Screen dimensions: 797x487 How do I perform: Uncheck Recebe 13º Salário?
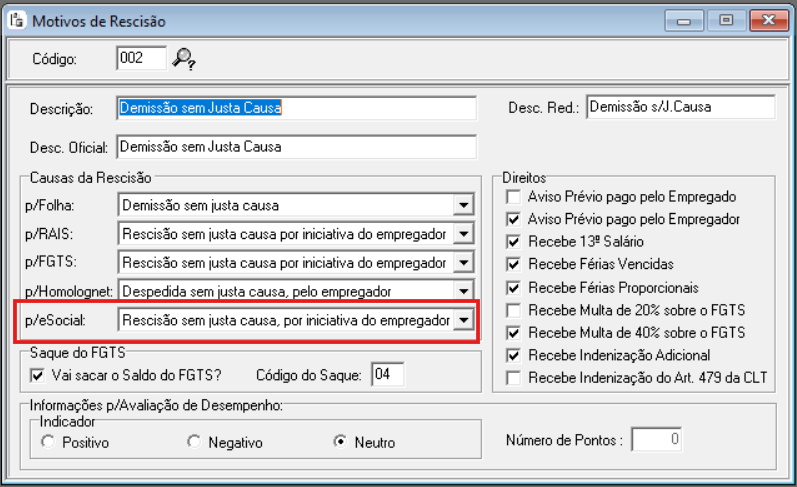coord(514,241)
